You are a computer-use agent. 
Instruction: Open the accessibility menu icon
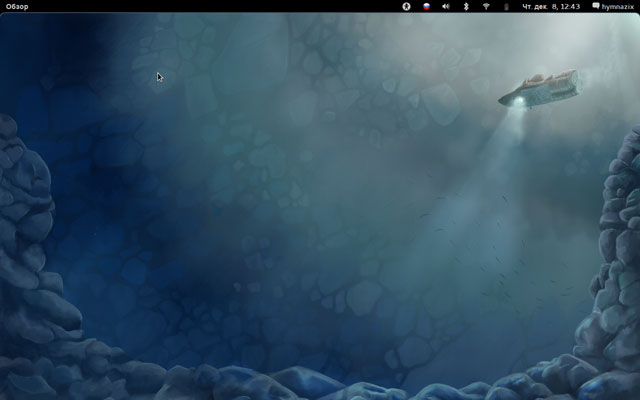[x=406, y=7]
